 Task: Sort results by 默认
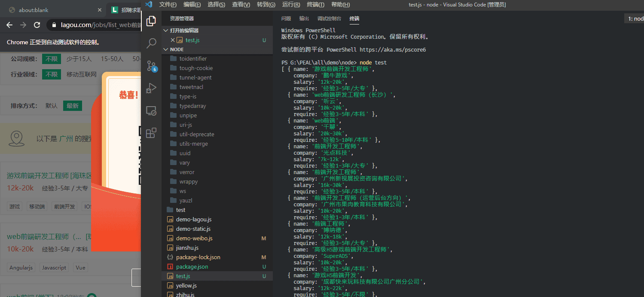click(52, 105)
